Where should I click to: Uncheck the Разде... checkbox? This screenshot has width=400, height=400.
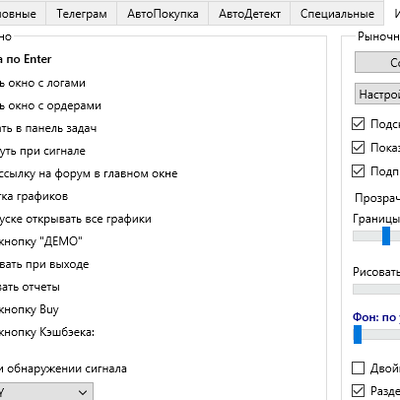[358, 390]
